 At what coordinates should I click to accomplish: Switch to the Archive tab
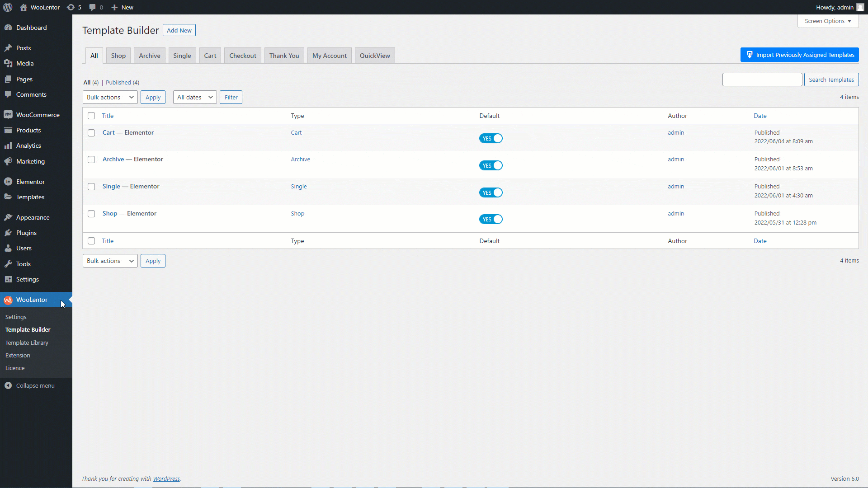tap(150, 56)
